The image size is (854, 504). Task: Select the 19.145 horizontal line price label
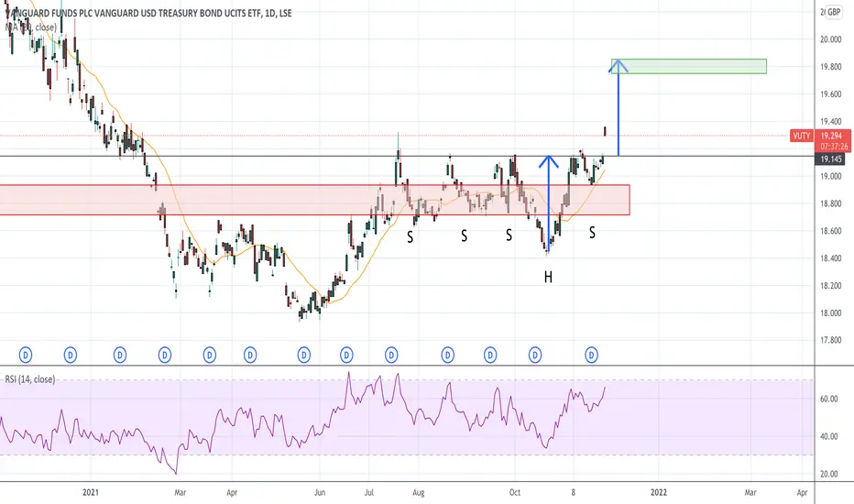830,159
